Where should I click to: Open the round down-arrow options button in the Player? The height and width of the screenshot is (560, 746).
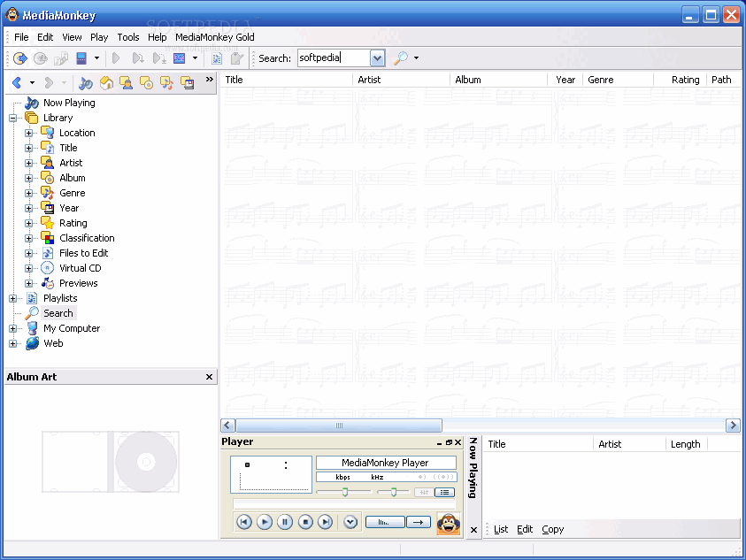[350, 522]
